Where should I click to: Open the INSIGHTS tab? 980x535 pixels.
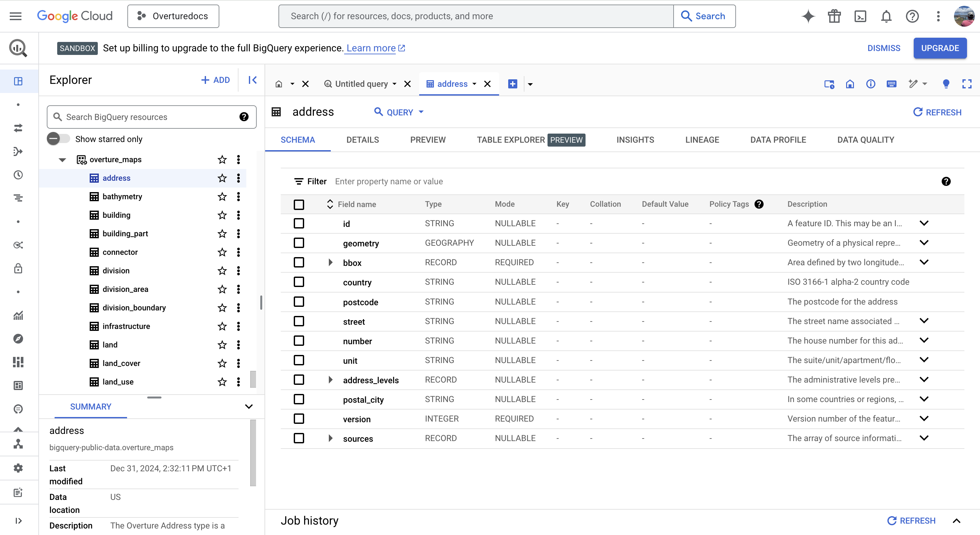point(635,140)
